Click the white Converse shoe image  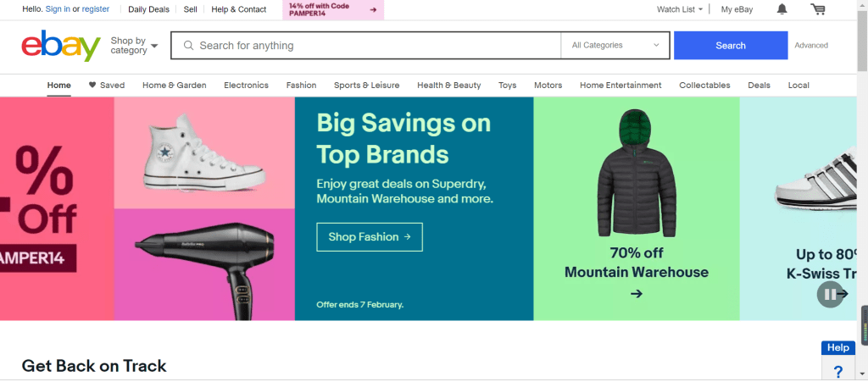[x=203, y=153]
